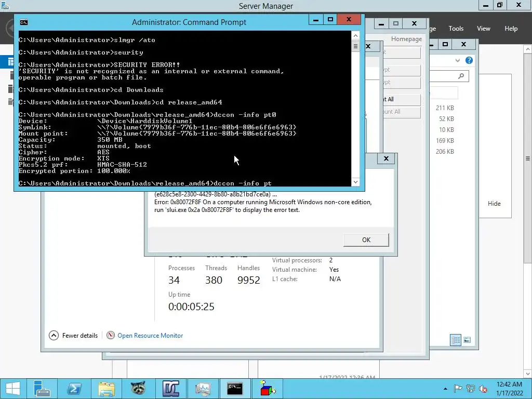Open the View menu in Server Manager

pos(484,29)
